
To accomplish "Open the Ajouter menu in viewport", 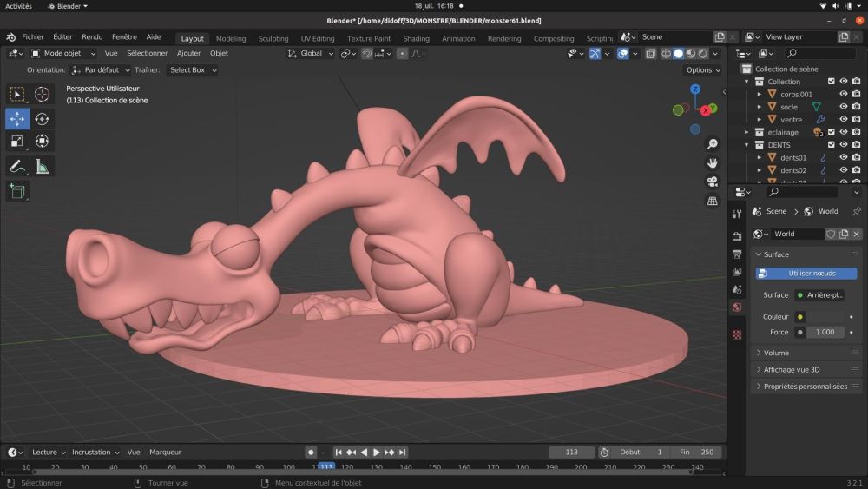I will (188, 54).
